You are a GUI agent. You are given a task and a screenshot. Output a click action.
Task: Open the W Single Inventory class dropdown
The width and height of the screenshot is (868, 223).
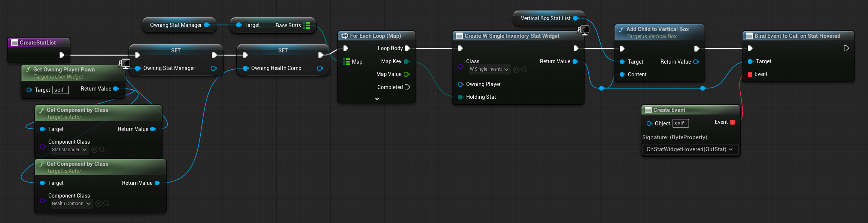pyautogui.click(x=489, y=70)
